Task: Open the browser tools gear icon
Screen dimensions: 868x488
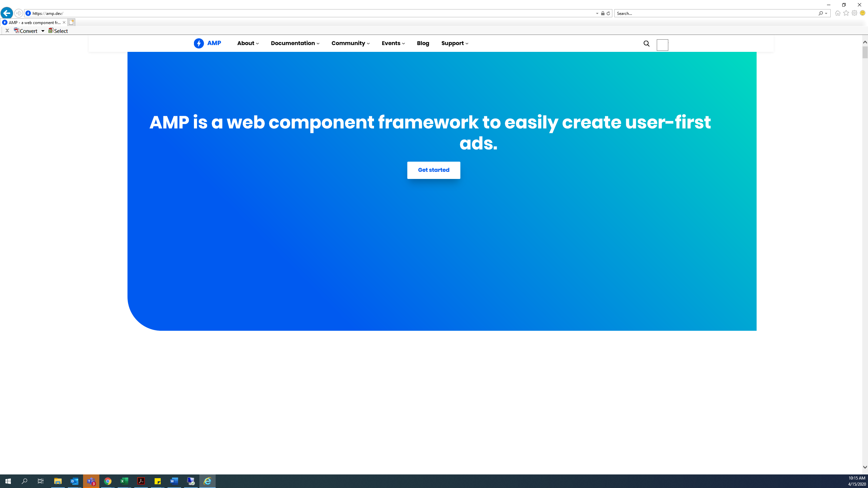Action: point(854,13)
